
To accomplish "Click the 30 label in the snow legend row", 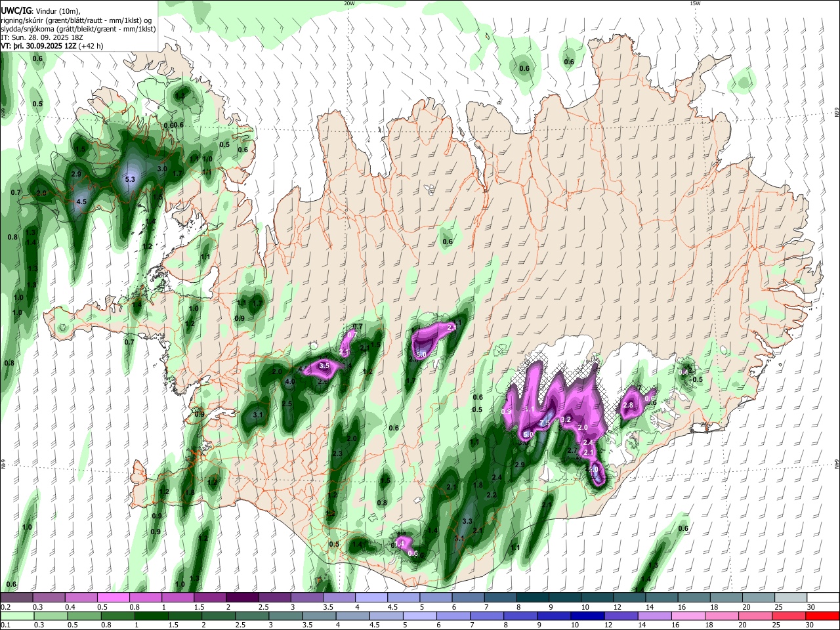I will tap(811, 607).
